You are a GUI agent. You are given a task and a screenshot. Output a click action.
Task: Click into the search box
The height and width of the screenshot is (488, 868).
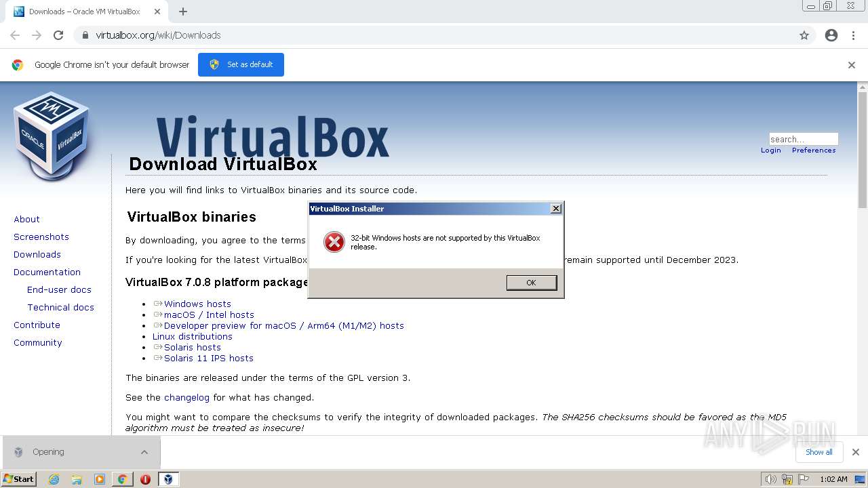(804, 139)
